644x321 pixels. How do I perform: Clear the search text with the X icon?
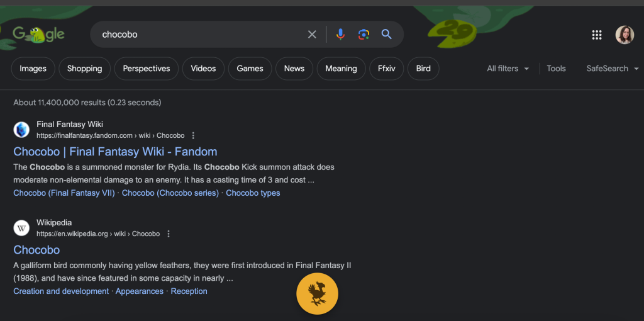312,35
